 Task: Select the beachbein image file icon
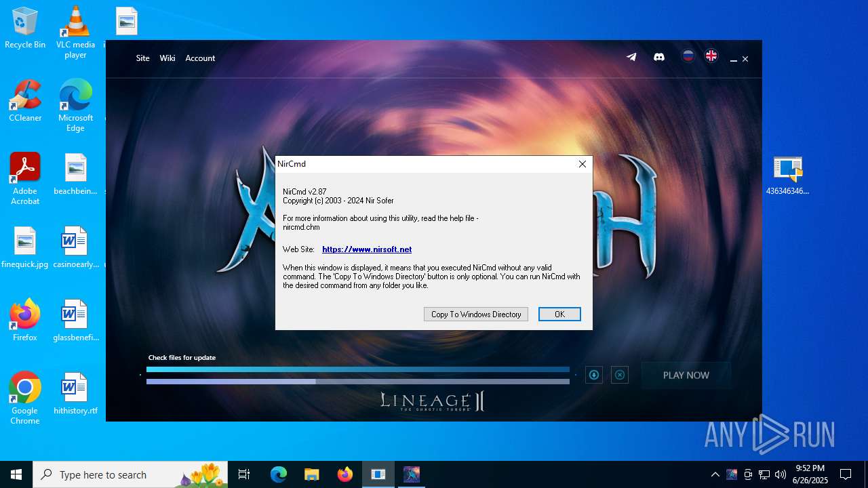point(75,174)
